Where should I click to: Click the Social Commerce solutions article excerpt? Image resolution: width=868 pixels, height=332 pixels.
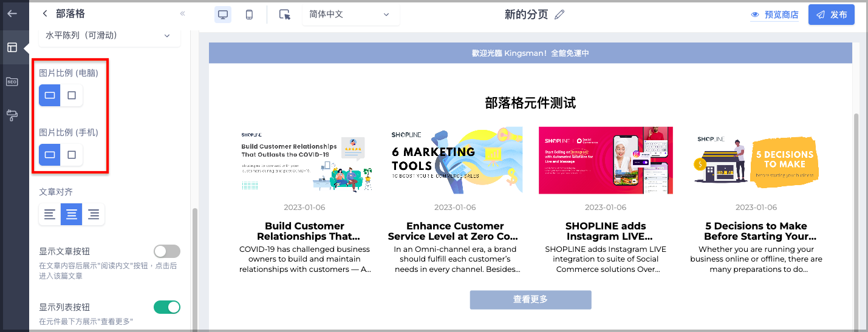606,259
